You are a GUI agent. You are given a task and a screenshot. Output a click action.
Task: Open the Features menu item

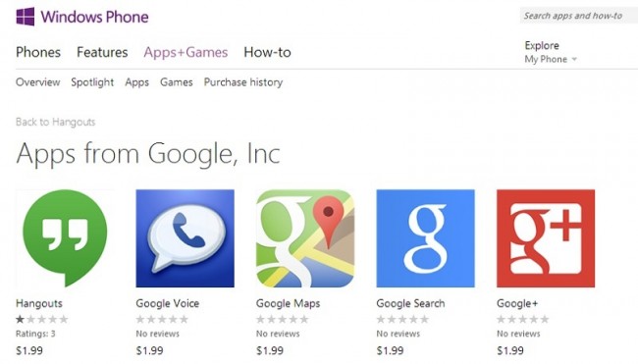(x=102, y=52)
